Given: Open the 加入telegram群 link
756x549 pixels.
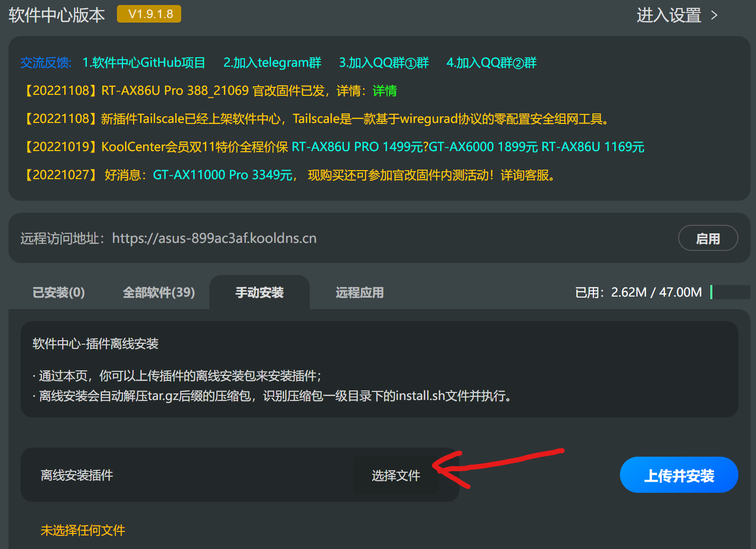Looking at the screenshot, I should point(272,63).
